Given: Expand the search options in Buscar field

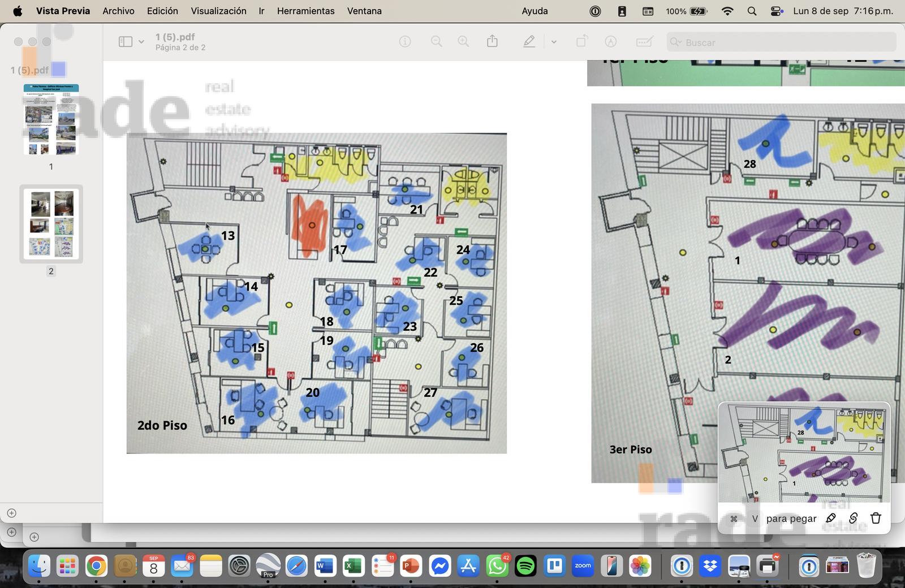Looking at the screenshot, I should click(675, 42).
